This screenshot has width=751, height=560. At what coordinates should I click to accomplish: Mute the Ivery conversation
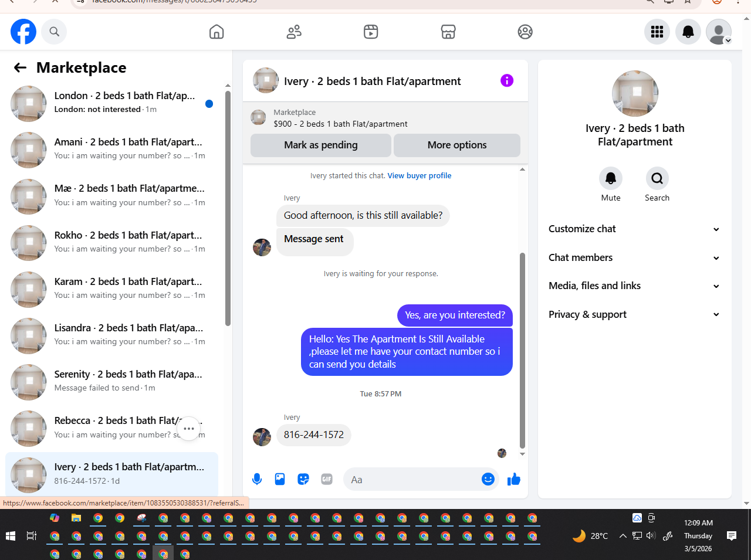point(611,178)
